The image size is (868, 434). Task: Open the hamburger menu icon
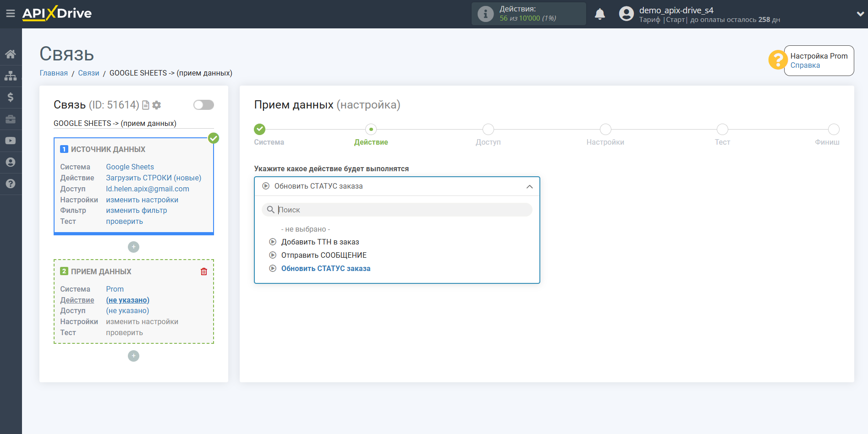click(x=11, y=14)
